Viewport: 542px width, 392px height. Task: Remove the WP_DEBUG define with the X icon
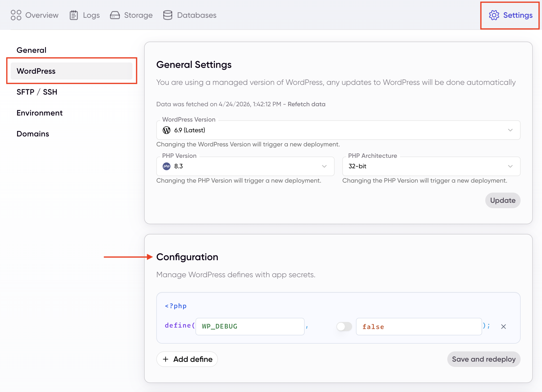(x=504, y=327)
